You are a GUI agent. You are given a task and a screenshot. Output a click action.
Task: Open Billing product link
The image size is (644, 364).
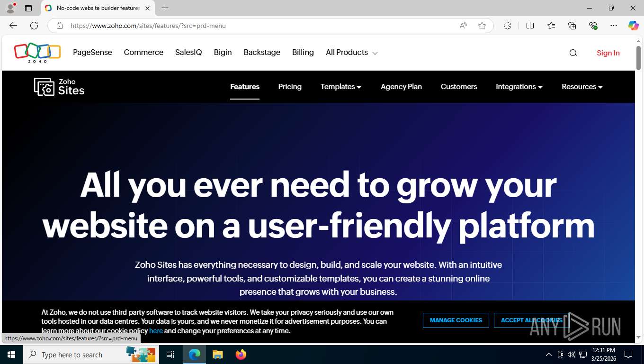[303, 52]
